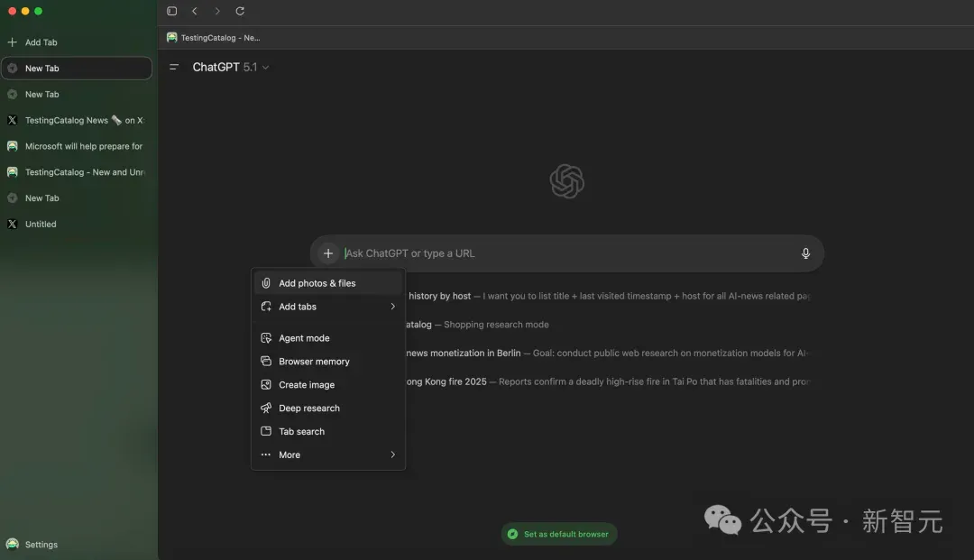Viewport: 974px width, 560px height.
Task: Click the X logo on Untitled tab
Action: click(12, 225)
